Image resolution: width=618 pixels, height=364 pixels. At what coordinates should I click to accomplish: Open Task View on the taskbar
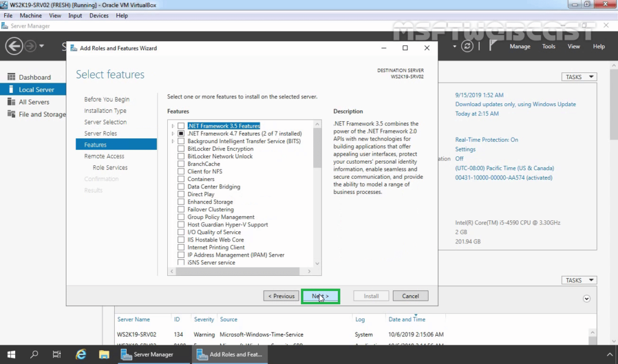pos(57,354)
